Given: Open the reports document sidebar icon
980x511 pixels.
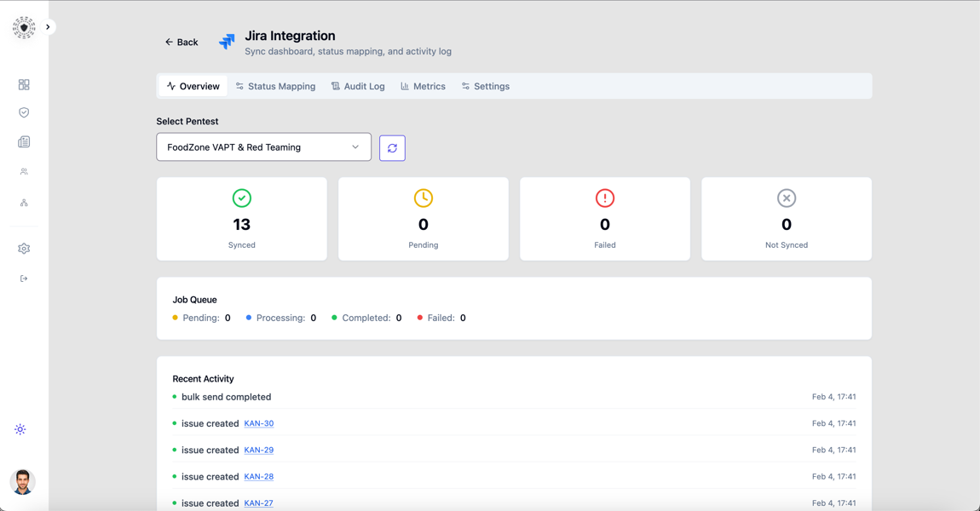Looking at the screenshot, I should tap(24, 142).
